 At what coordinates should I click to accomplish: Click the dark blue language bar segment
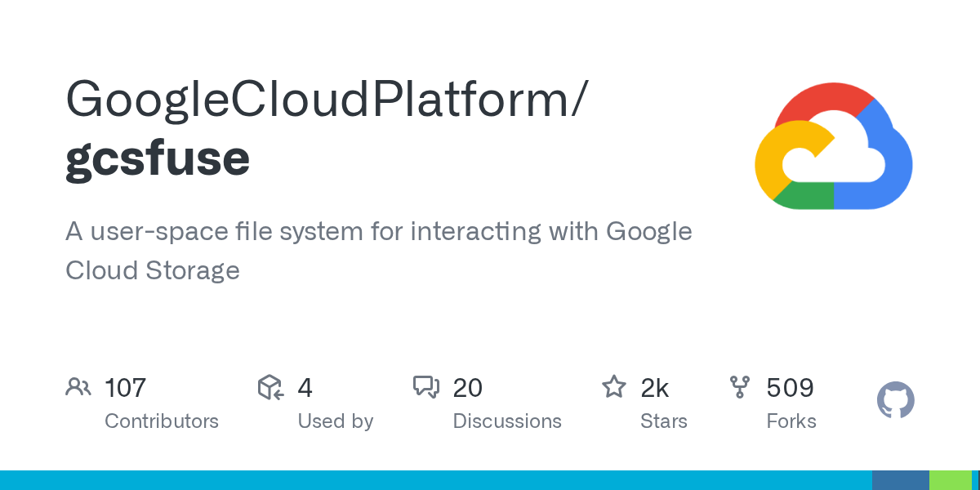(x=901, y=480)
